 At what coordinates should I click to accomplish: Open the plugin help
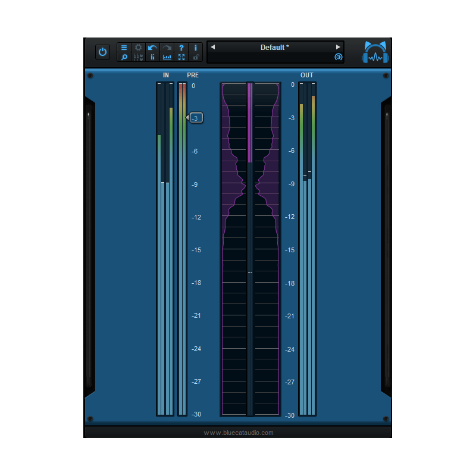click(181, 48)
